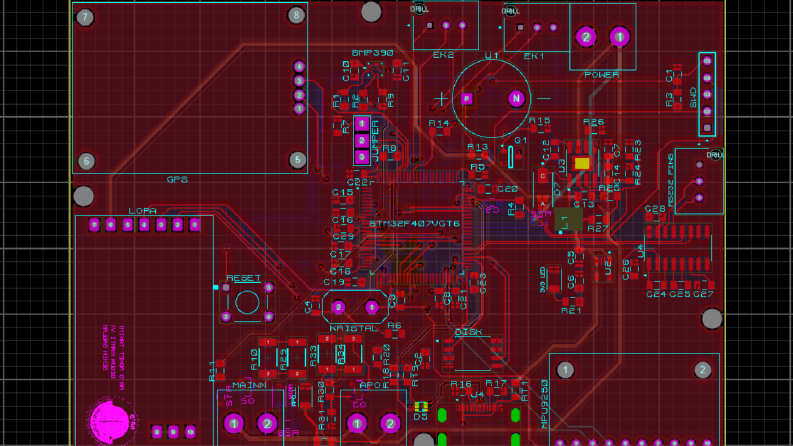
Task: Click the R27 resistor designator
Action: [598, 229]
